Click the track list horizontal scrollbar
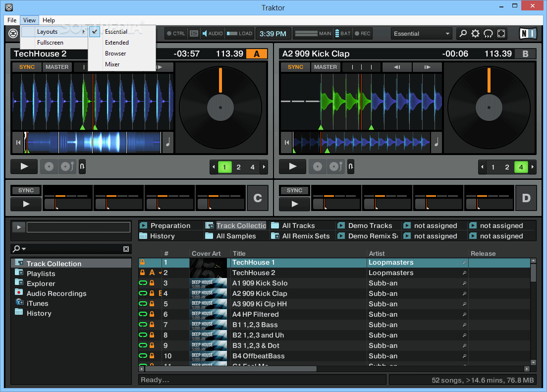This screenshot has width=547, height=392. click(x=231, y=369)
